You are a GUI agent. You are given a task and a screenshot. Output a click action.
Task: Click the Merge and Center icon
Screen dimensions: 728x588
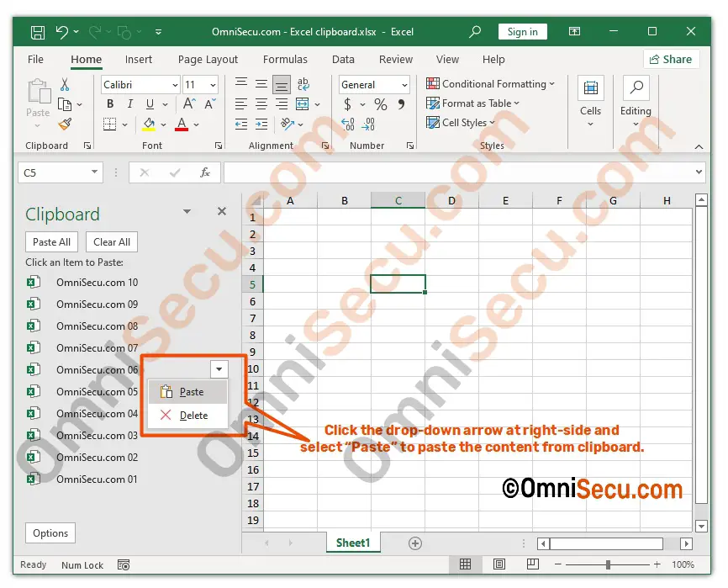(303, 104)
